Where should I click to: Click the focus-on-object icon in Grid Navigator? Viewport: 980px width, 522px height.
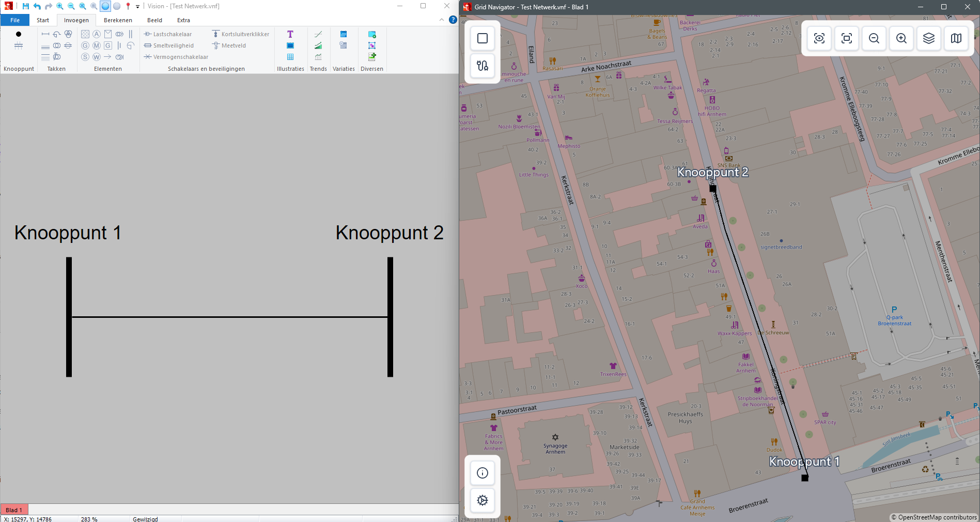[x=819, y=38]
